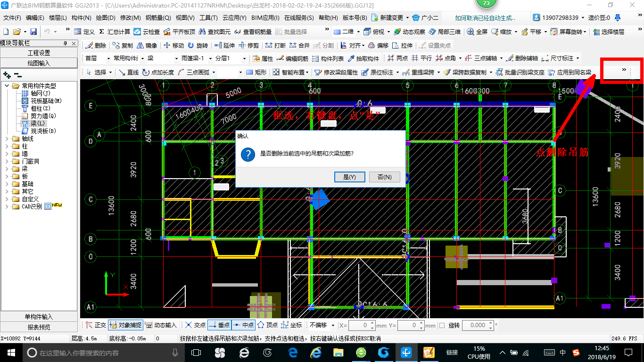Select the 旋转 rotate tool

(x=198, y=46)
